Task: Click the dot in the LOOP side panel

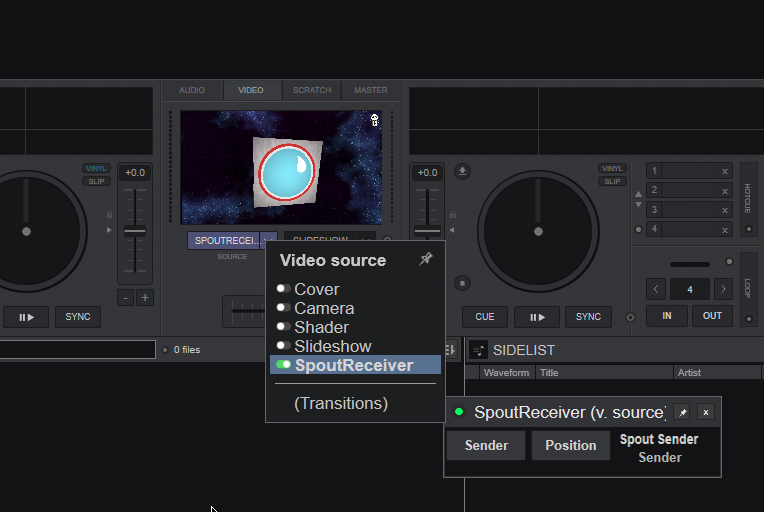Action: 749,319
